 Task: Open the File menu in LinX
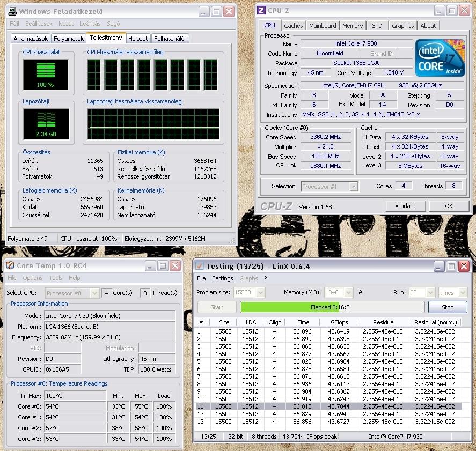[201, 278]
